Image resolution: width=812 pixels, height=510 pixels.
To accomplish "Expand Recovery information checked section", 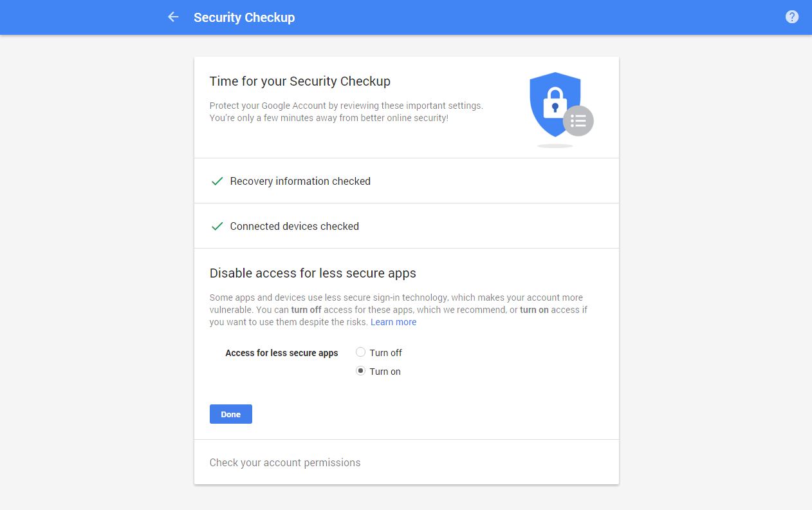I will [x=407, y=181].
